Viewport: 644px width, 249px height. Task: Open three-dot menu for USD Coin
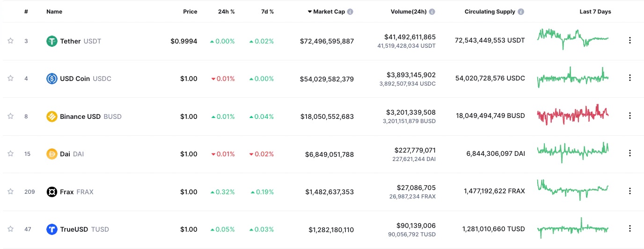[629, 78]
